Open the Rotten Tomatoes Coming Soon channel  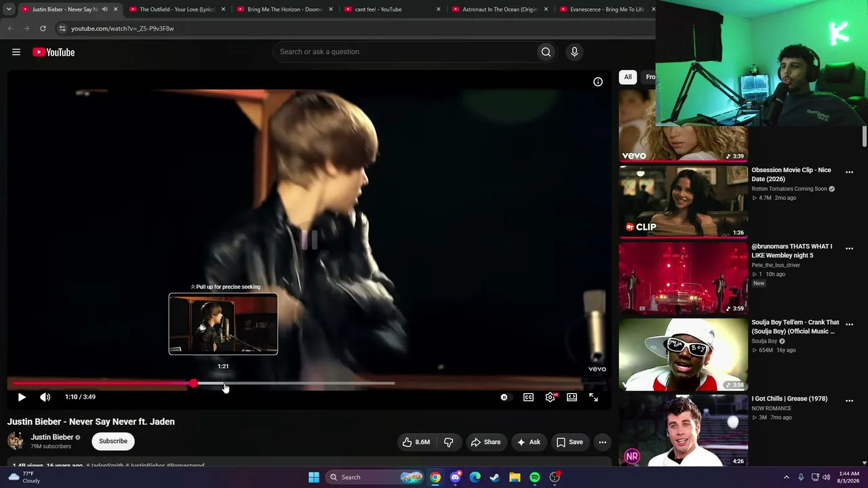click(789, 189)
